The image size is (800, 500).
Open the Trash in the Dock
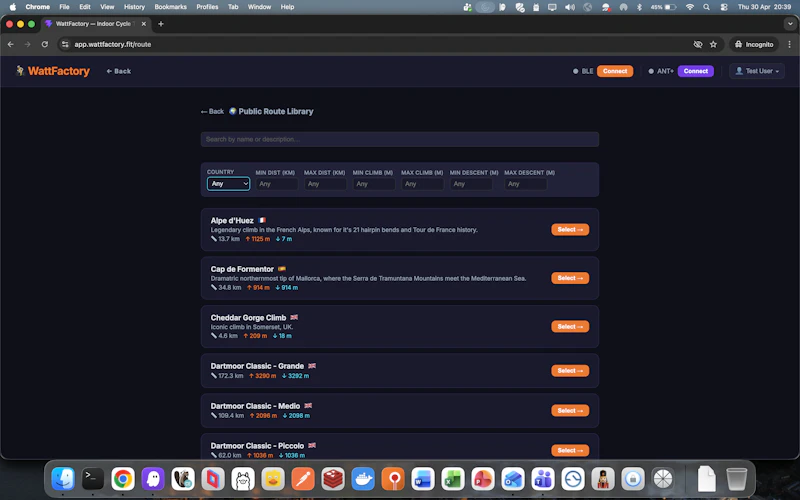(736, 479)
